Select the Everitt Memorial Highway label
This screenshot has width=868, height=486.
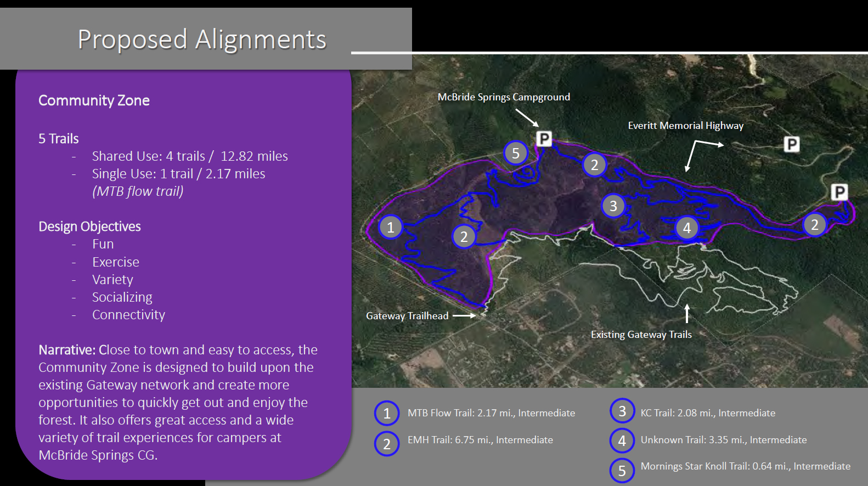point(685,126)
